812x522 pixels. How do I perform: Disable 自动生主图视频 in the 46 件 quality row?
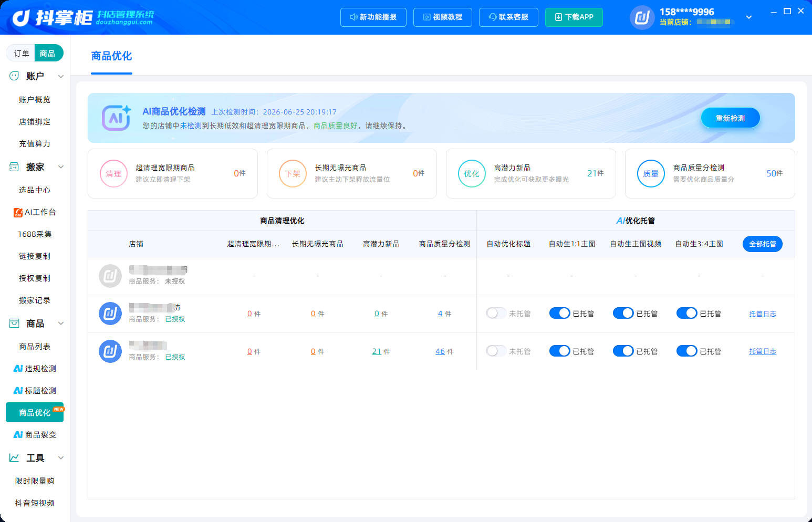[x=623, y=351]
